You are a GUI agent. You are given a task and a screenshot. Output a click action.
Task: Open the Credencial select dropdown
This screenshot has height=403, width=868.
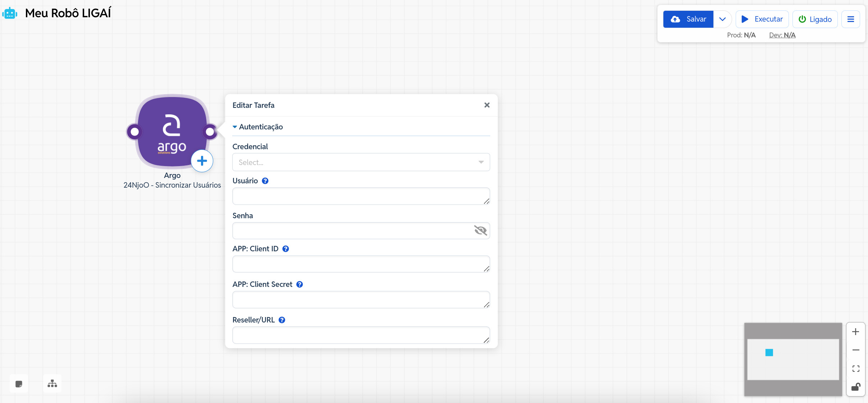(x=361, y=162)
